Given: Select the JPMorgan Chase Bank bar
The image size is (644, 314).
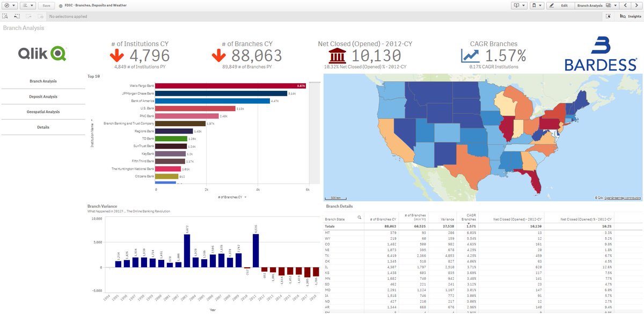Looking at the screenshot, I should 222,93.
